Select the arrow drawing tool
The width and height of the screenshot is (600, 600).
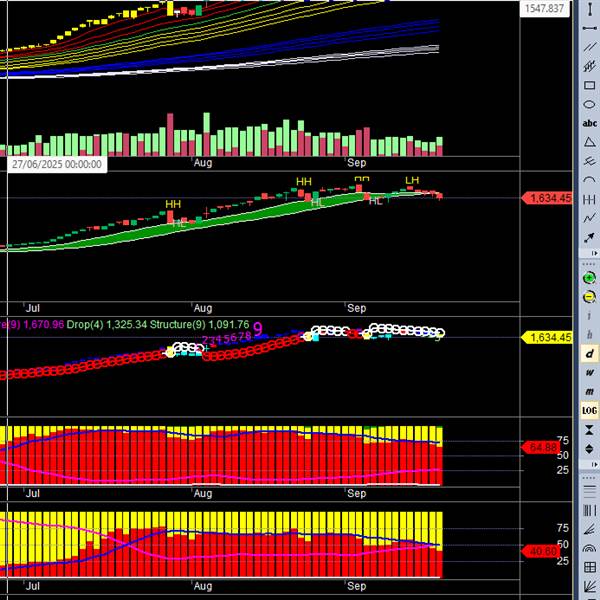pyautogui.click(x=589, y=238)
